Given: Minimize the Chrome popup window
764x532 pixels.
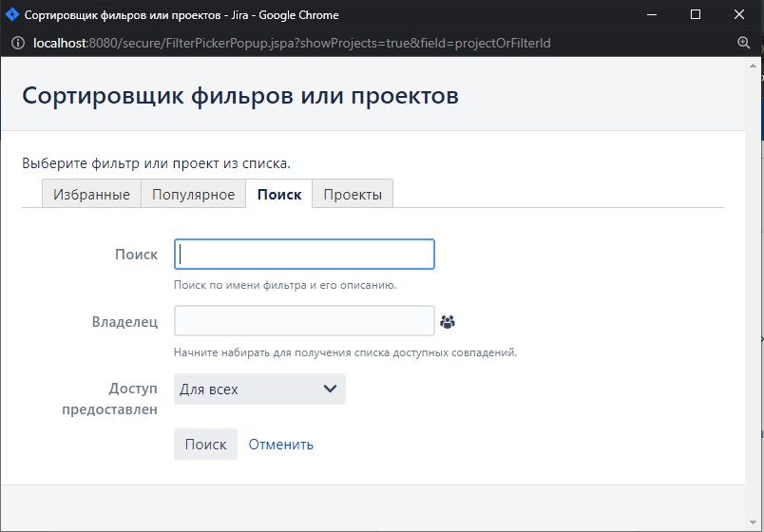Looking at the screenshot, I should coord(652,14).
